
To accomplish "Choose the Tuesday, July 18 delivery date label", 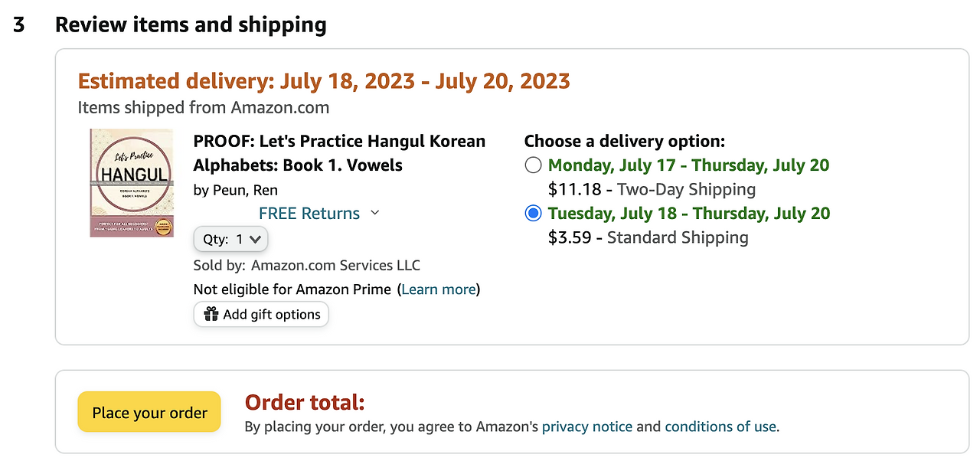I will (688, 214).
